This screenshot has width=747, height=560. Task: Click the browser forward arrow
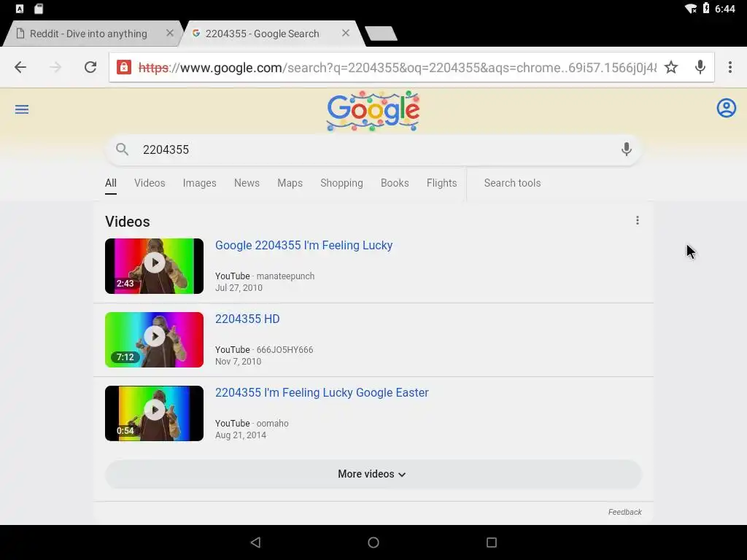(x=55, y=67)
